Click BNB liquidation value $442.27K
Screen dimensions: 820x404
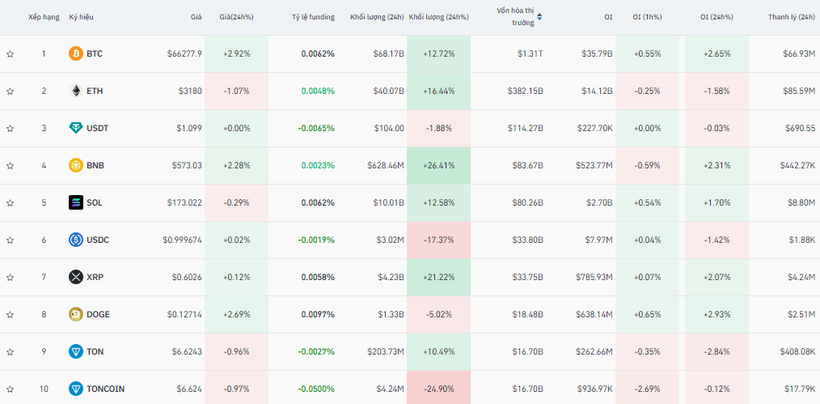click(799, 166)
